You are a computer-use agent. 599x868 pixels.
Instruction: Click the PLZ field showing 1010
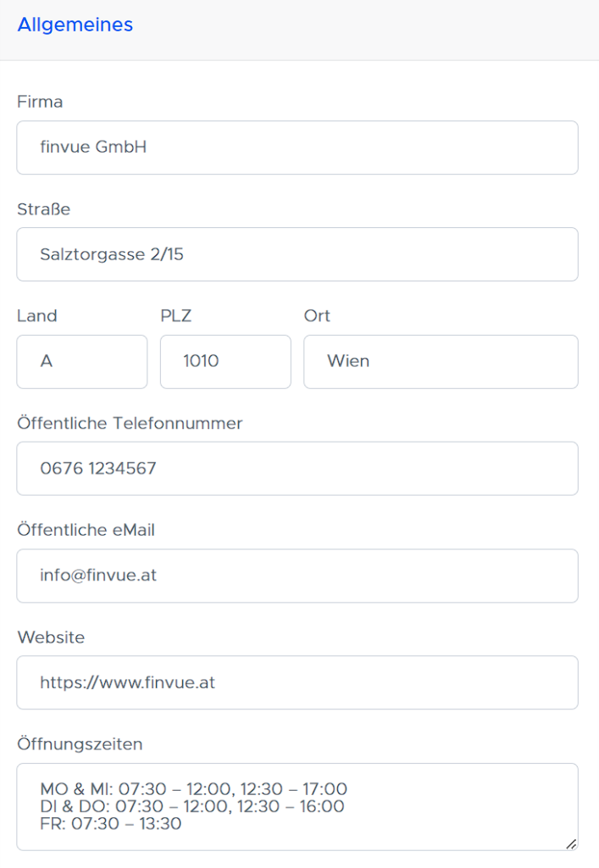225,362
